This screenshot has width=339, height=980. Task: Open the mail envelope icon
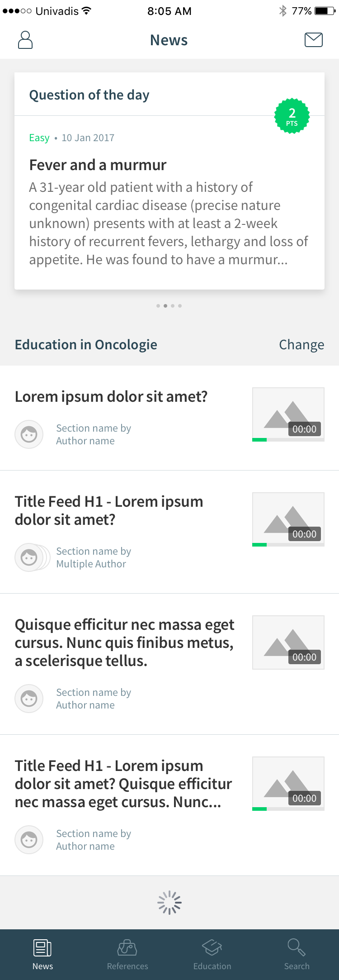pos(314,40)
